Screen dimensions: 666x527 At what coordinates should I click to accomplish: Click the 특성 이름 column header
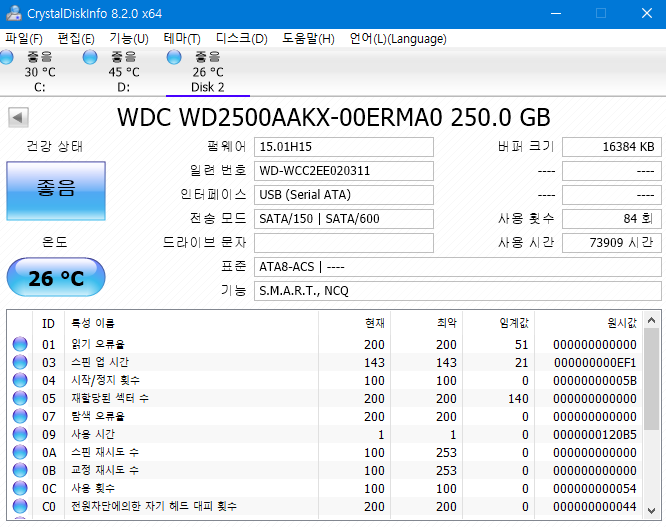coord(191,324)
